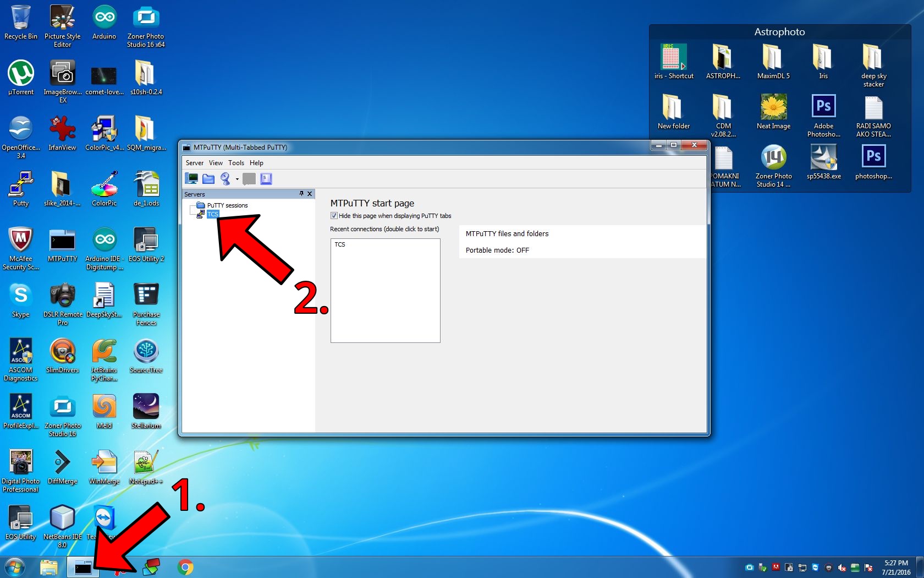Screen dimensions: 924x578
Task: Click the 'MTPuTTY files and folders' text
Action: pos(507,234)
